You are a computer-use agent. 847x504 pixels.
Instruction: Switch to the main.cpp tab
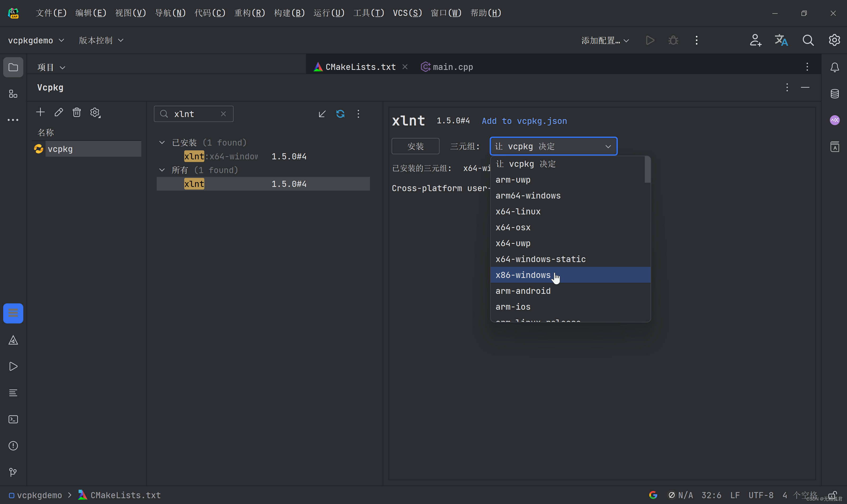452,67
